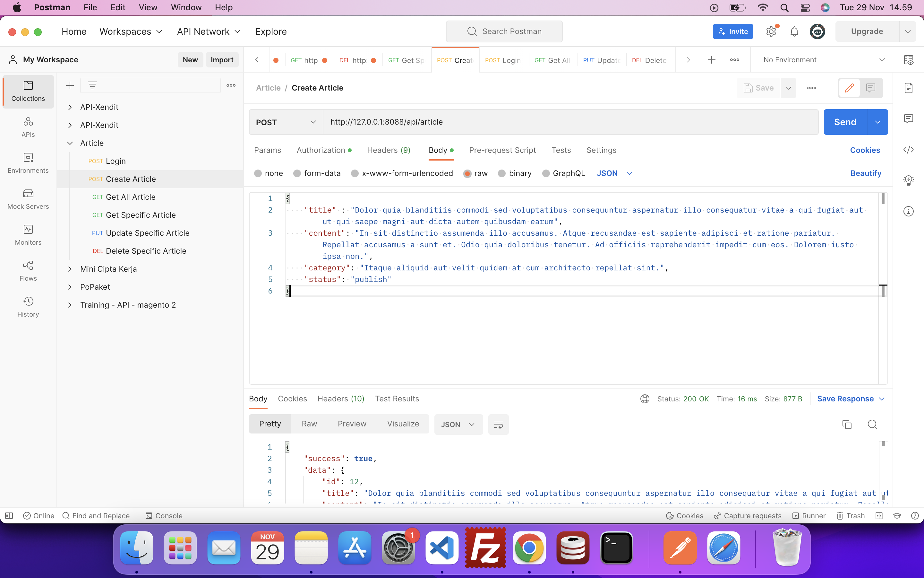Open the No Environment selector
924x578 pixels.
pos(824,60)
